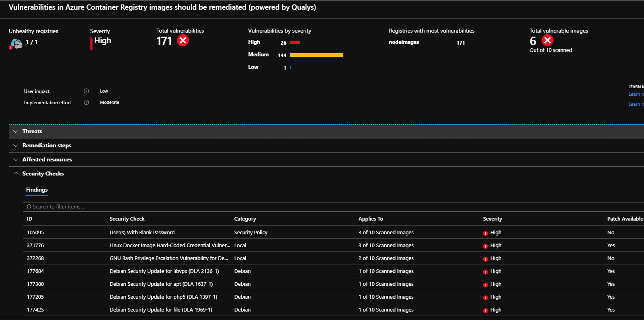Viewport: 644px width, 320px height.
Task: Click the yellow Medium severity bar
Action: click(x=316, y=55)
